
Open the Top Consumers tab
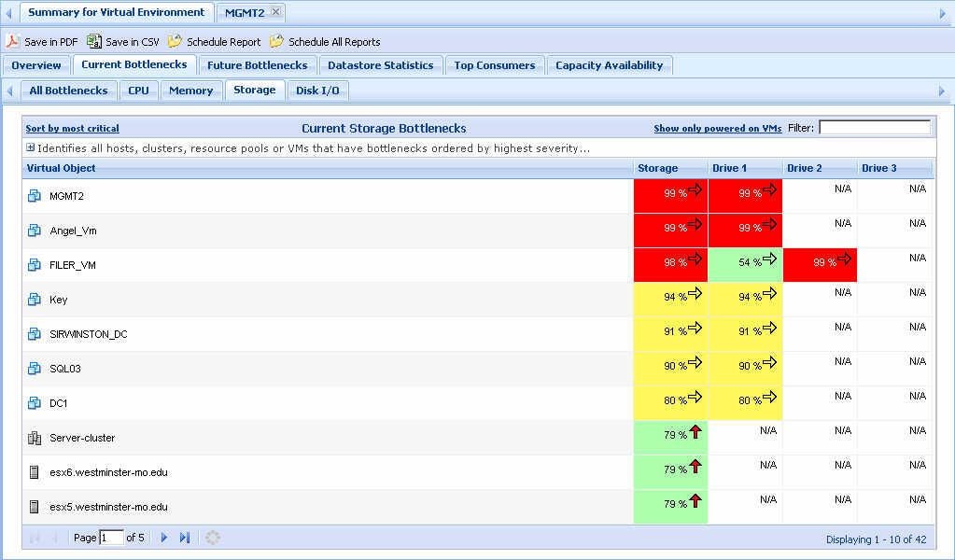click(495, 65)
